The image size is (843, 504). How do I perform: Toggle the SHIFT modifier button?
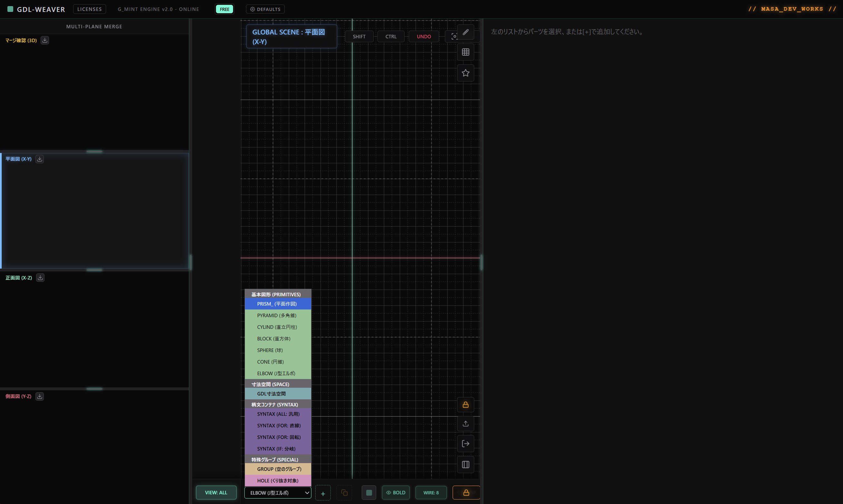coord(359,37)
